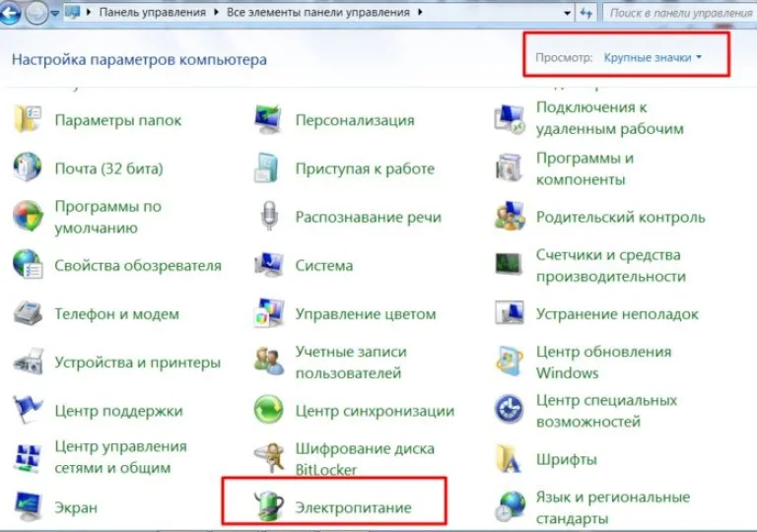The height and width of the screenshot is (532, 757).
Task: Click the Персонализация icon
Action: click(x=268, y=119)
